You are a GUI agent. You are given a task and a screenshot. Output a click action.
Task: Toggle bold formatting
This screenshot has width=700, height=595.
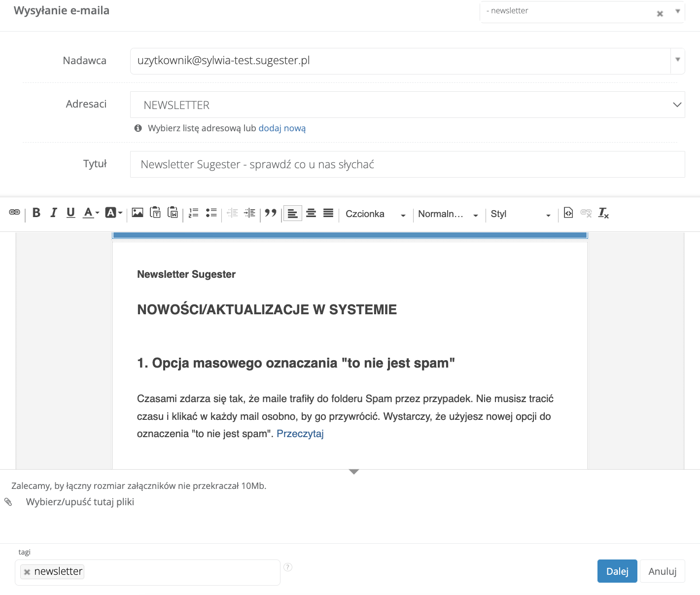pyautogui.click(x=36, y=213)
